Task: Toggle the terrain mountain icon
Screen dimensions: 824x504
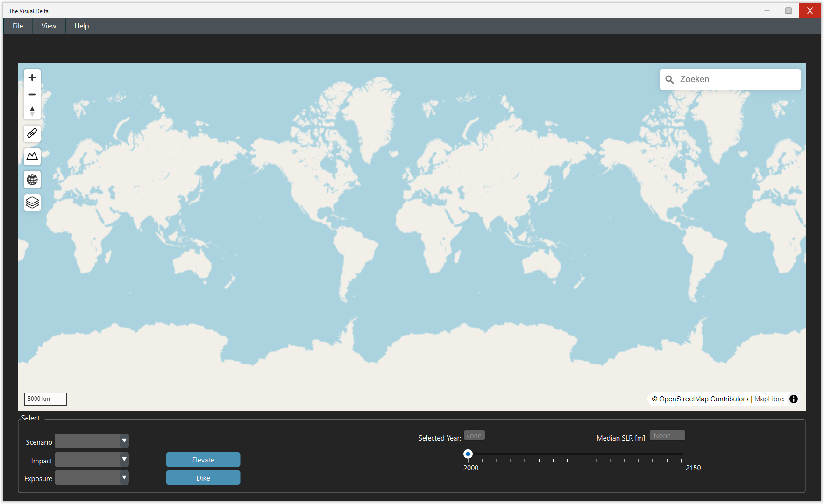Action: tap(32, 156)
